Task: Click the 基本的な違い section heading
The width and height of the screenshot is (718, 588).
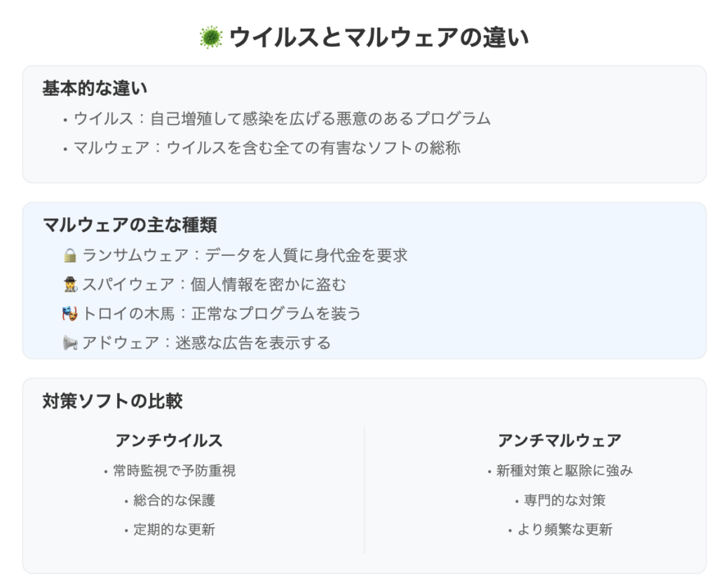Action: pyautogui.click(x=95, y=88)
